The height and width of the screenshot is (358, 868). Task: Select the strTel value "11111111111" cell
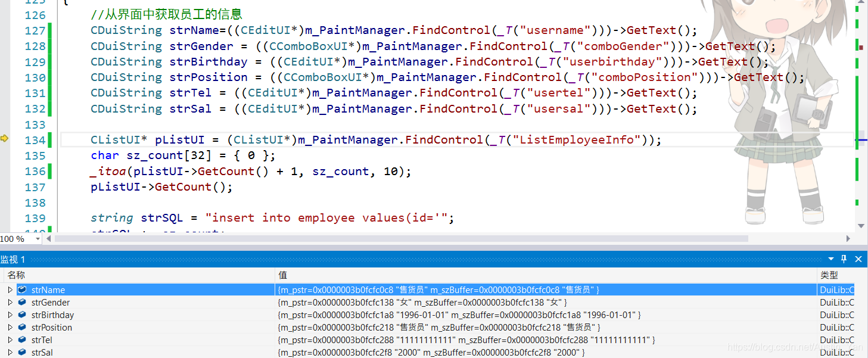click(x=546, y=340)
